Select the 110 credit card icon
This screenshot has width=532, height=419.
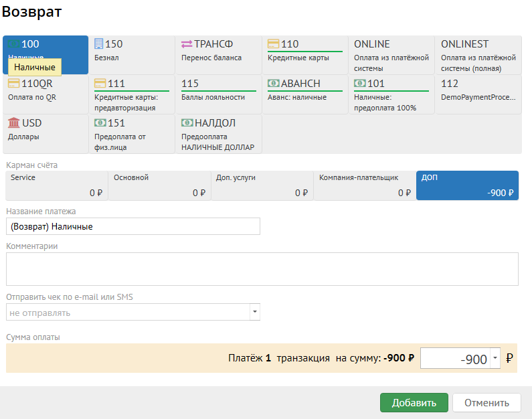click(273, 44)
